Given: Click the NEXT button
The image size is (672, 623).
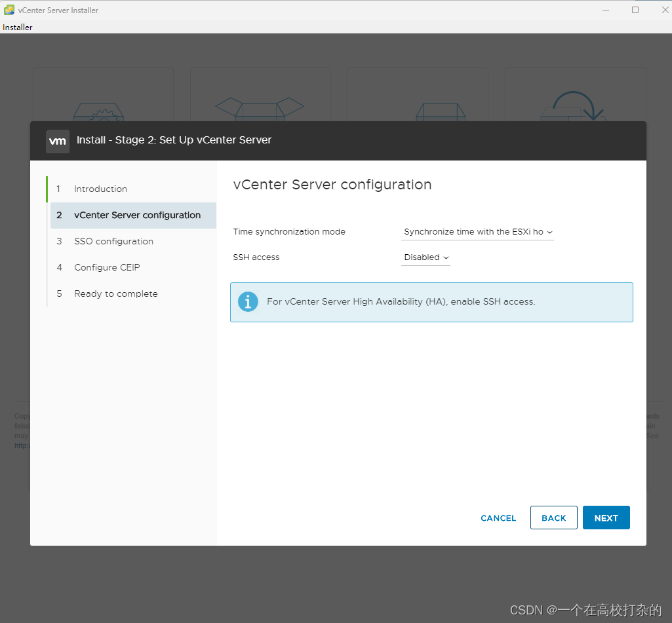Looking at the screenshot, I should pyautogui.click(x=606, y=518).
